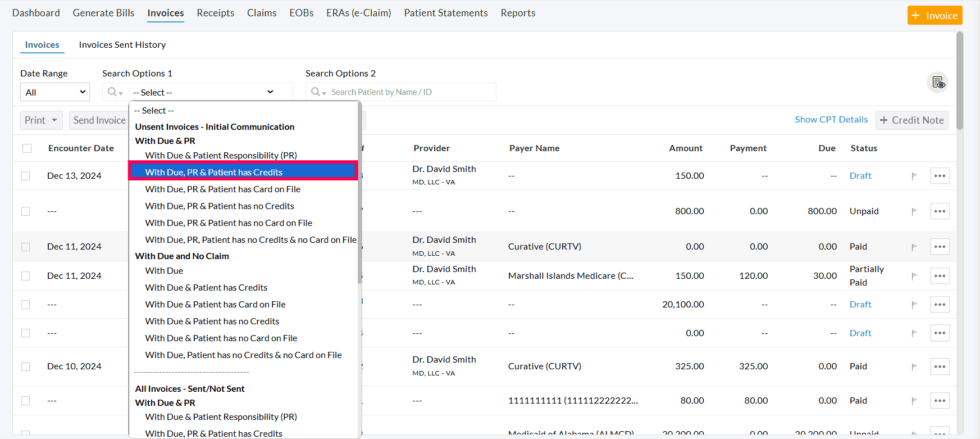This screenshot has height=439, width=980.
Task: Check the Dec 13, 2024 invoice row
Action: [x=26, y=176]
